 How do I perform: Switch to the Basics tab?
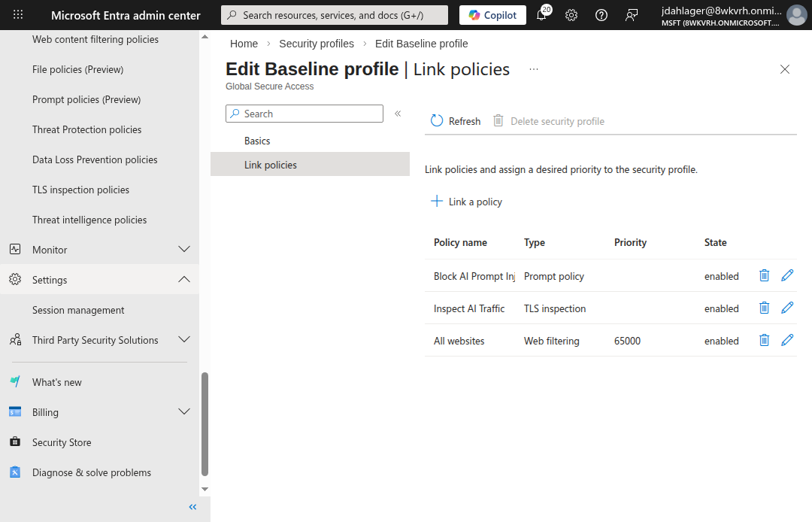(257, 141)
